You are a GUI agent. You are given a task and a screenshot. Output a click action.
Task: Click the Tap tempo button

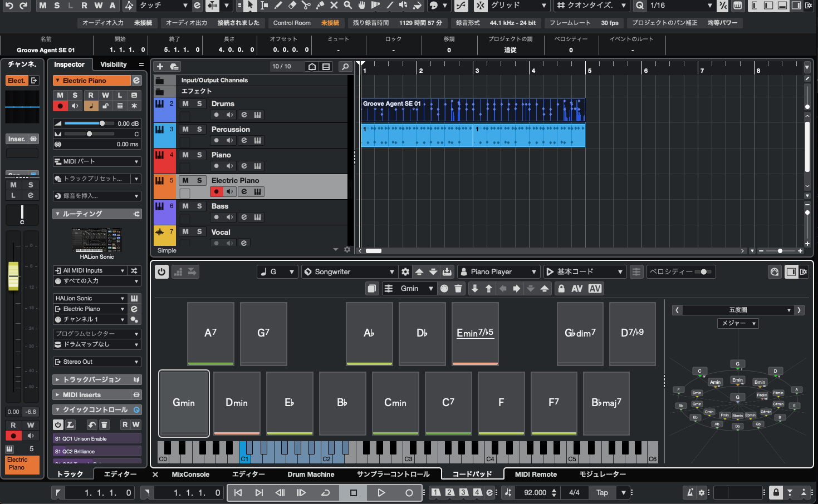tap(602, 492)
